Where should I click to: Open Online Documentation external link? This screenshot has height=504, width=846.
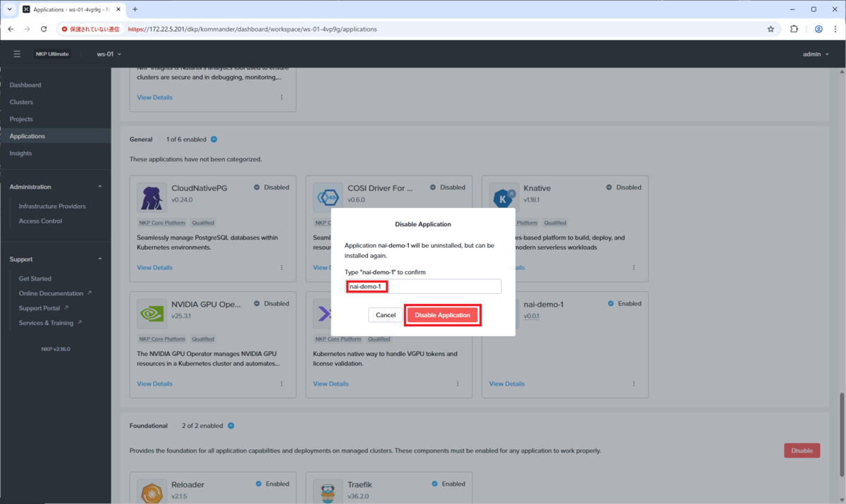pyautogui.click(x=55, y=293)
